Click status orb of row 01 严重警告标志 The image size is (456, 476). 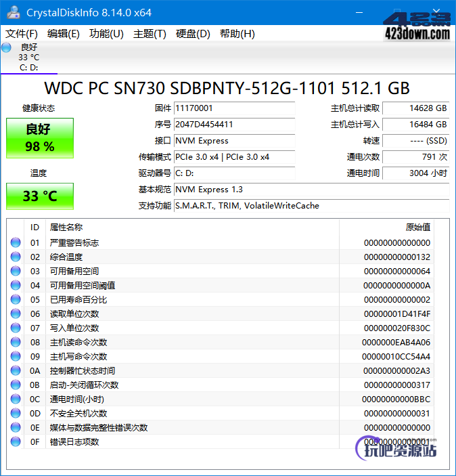16,242
